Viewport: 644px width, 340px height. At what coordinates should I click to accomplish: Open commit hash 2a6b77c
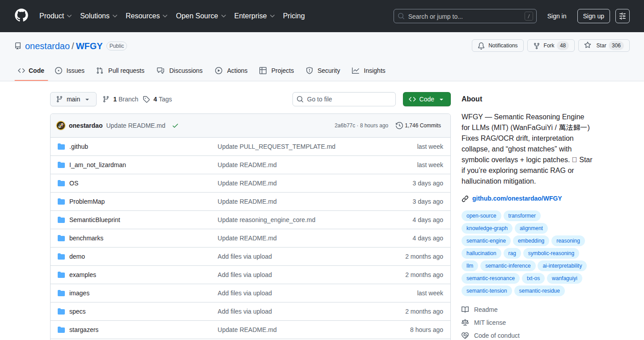tap(345, 126)
